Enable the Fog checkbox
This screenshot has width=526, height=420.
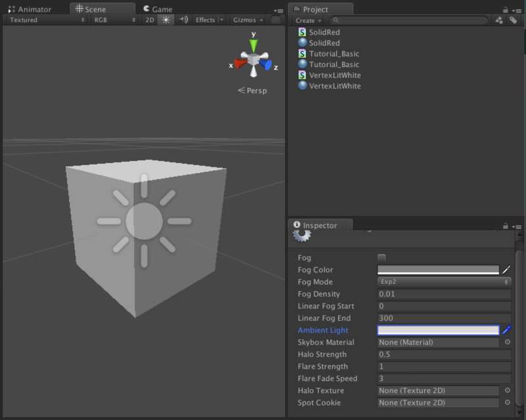coord(381,258)
